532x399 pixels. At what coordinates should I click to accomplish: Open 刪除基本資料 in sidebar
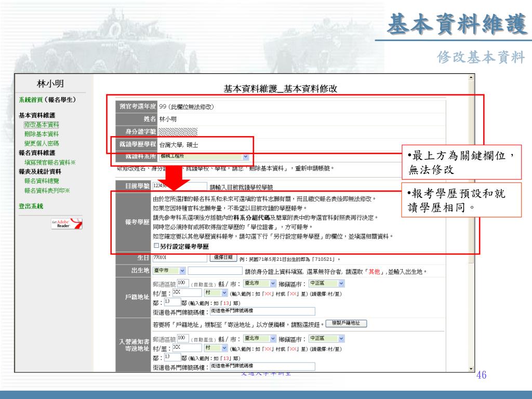coord(42,134)
